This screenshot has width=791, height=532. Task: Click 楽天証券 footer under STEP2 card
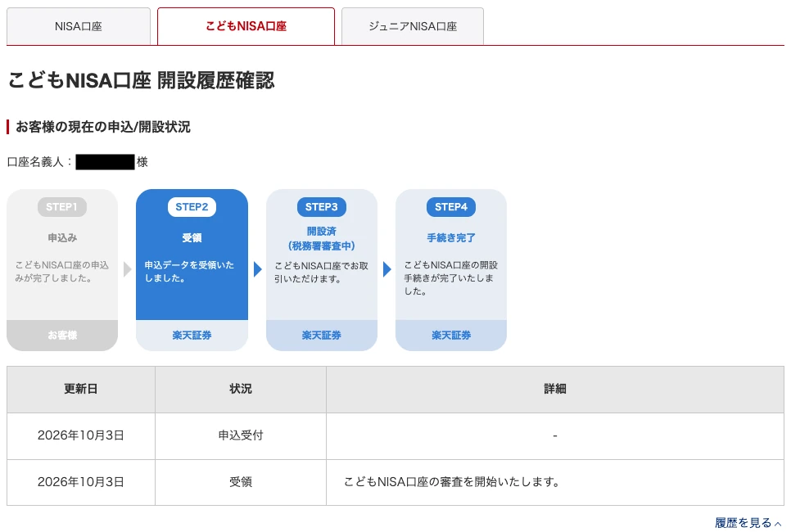[192, 336]
